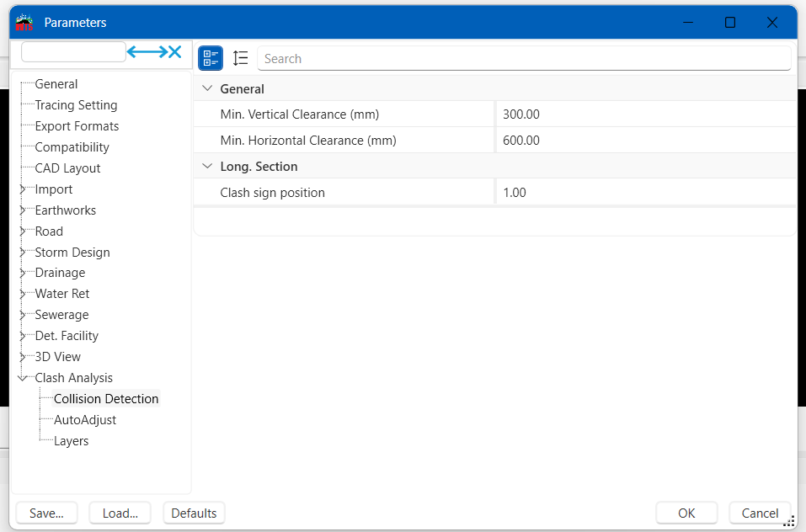The image size is (806, 532).
Task: Expand the Storm Design node
Action: click(x=23, y=253)
